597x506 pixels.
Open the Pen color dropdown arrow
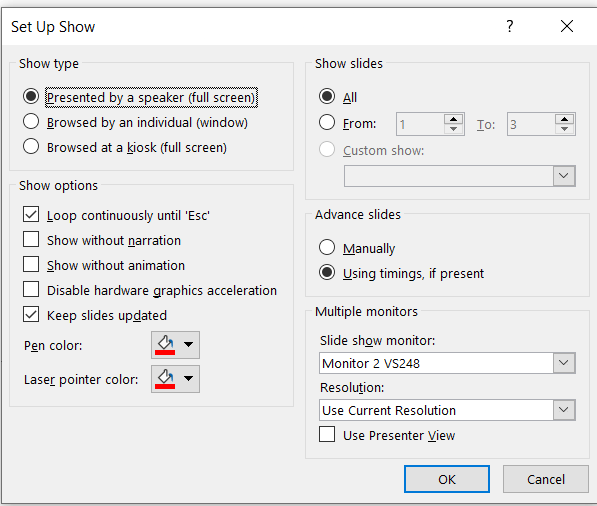click(x=188, y=345)
